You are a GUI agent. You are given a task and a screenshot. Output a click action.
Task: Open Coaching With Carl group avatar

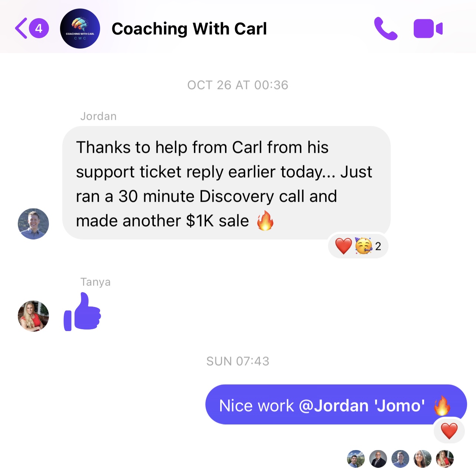coord(80,29)
